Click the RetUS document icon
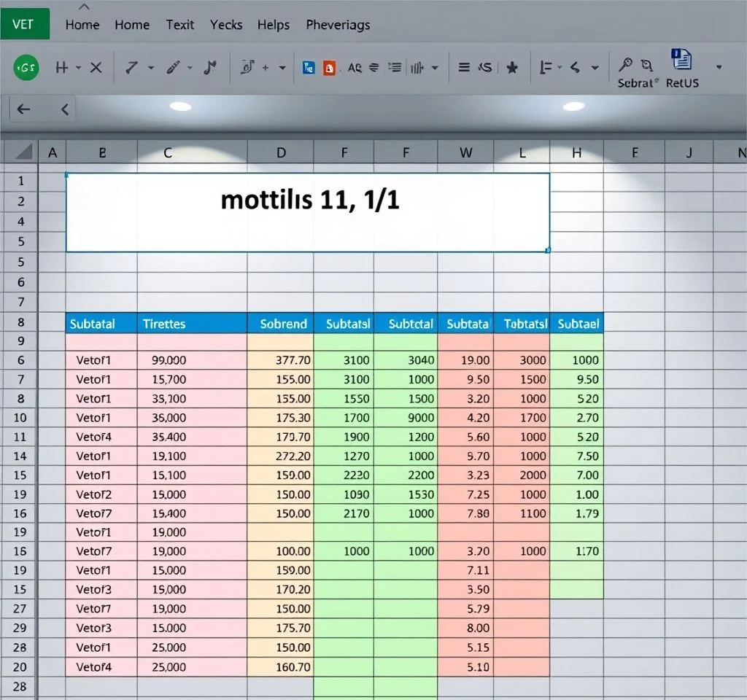Screen dimensions: 747x700 coord(681,61)
